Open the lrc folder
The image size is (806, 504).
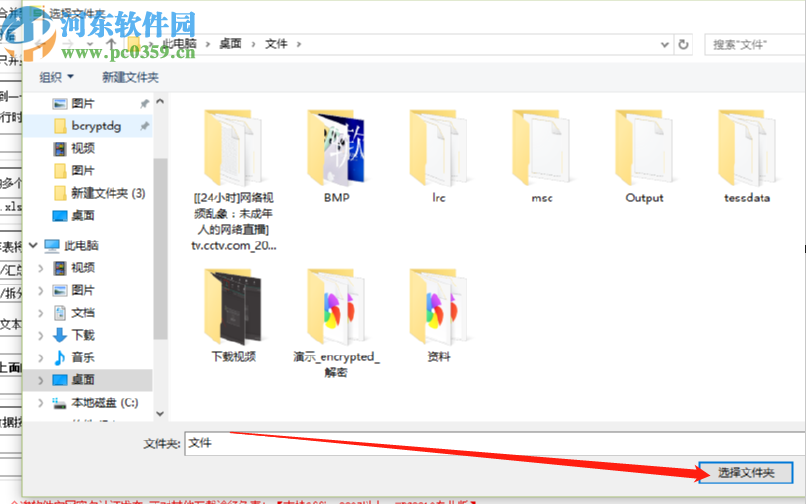pyautogui.click(x=438, y=156)
